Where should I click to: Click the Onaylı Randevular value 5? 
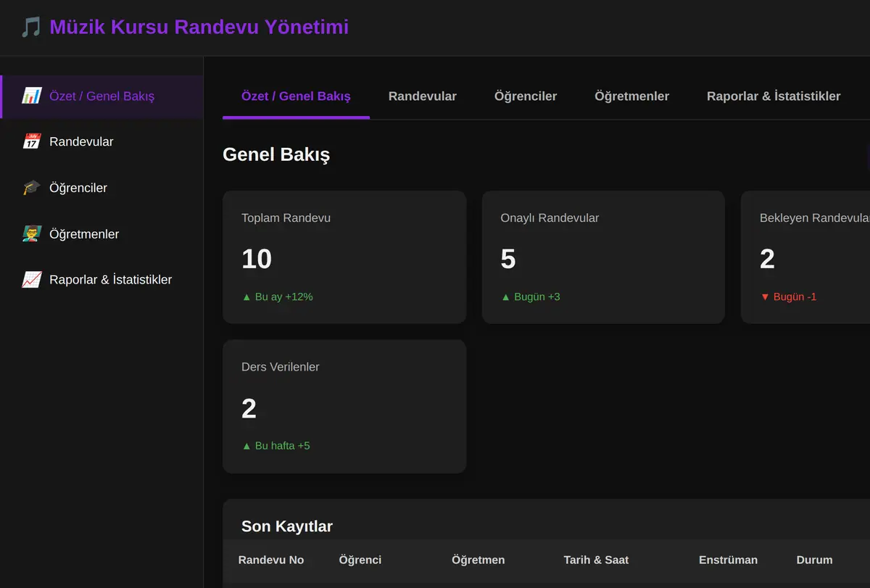508,259
